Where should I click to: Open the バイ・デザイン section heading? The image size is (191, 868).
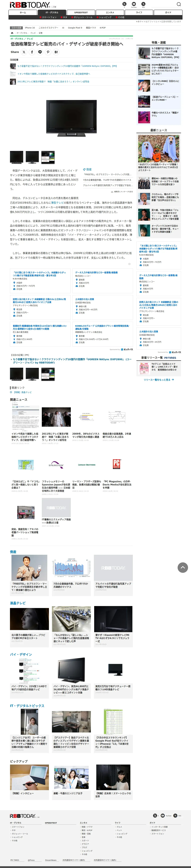pyautogui.click(x=21, y=654)
